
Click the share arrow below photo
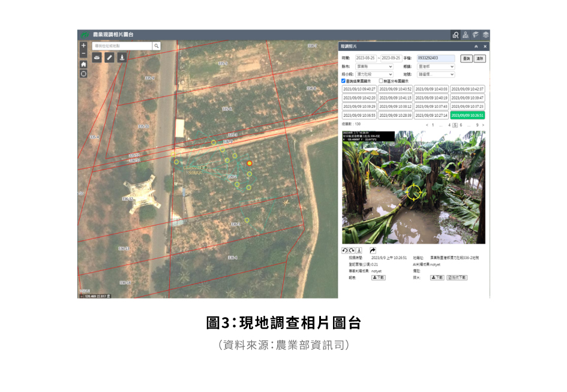pos(373,250)
